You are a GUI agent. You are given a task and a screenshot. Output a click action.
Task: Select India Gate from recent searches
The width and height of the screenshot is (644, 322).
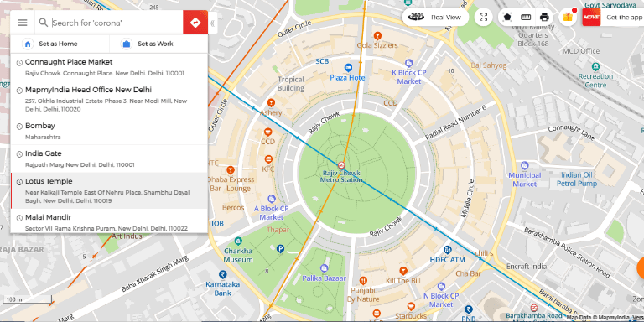point(109,158)
